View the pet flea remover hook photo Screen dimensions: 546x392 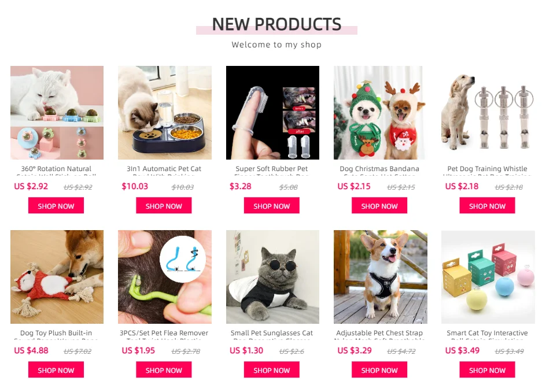[x=165, y=277]
